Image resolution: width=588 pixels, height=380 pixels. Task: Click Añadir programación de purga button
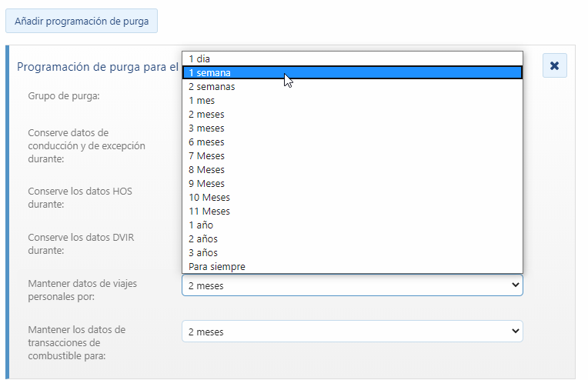tap(82, 21)
